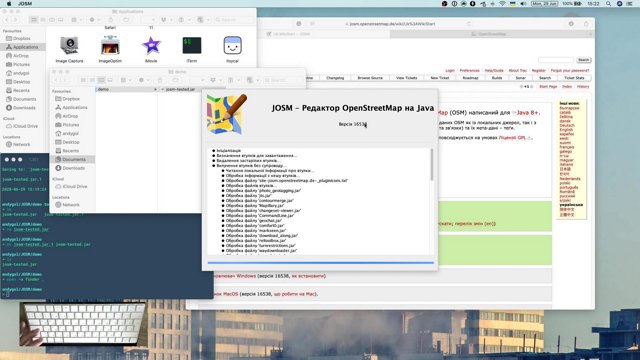Open Image Capture app in Applications window
The width and height of the screenshot is (640, 360).
pyautogui.click(x=69, y=45)
